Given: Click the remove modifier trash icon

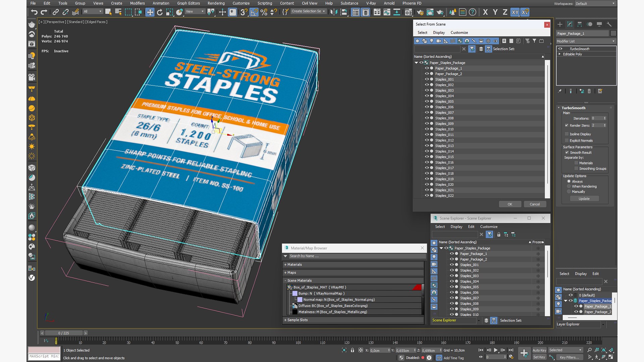Looking at the screenshot, I should pyautogui.click(x=589, y=91).
